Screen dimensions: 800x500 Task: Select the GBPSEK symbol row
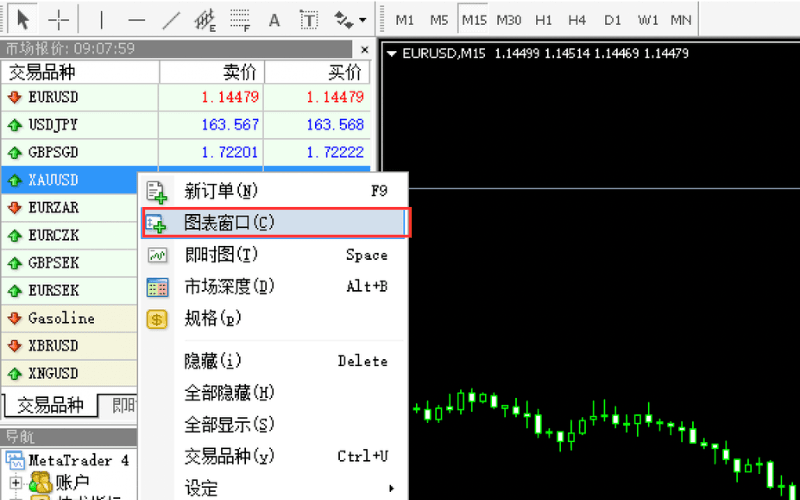pos(70,263)
